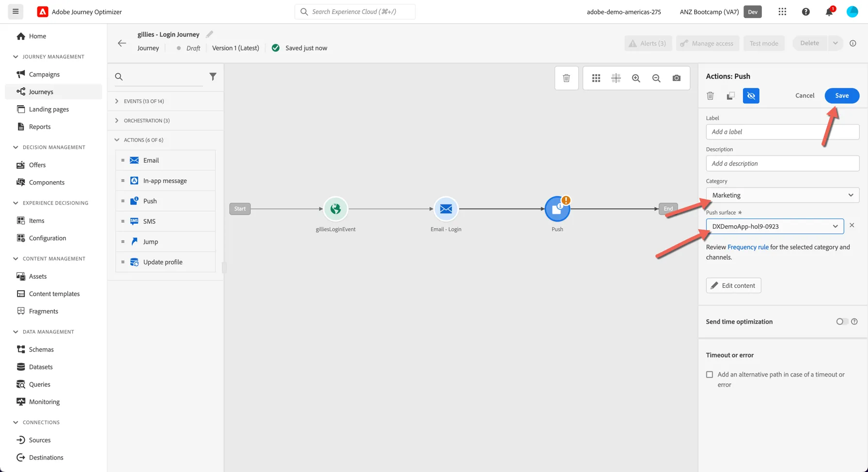Select the gilliesLoginEvent node
This screenshot has height=472, width=868.
click(335, 209)
